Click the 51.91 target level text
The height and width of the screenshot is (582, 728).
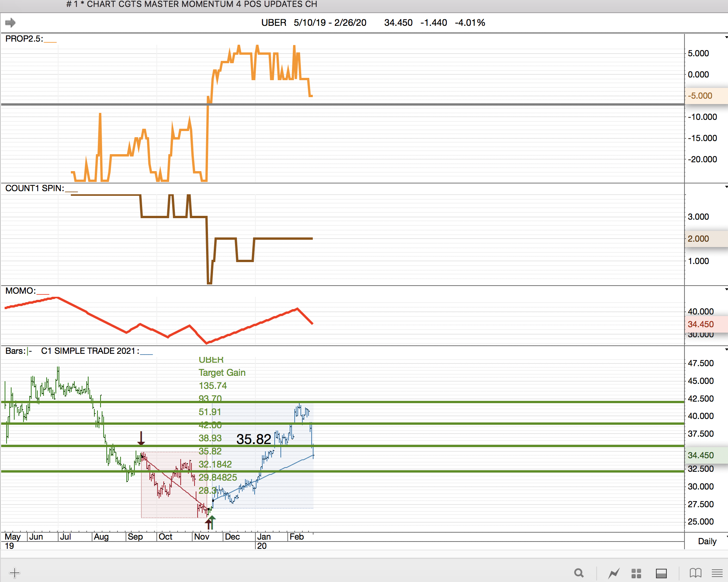click(x=210, y=412)
